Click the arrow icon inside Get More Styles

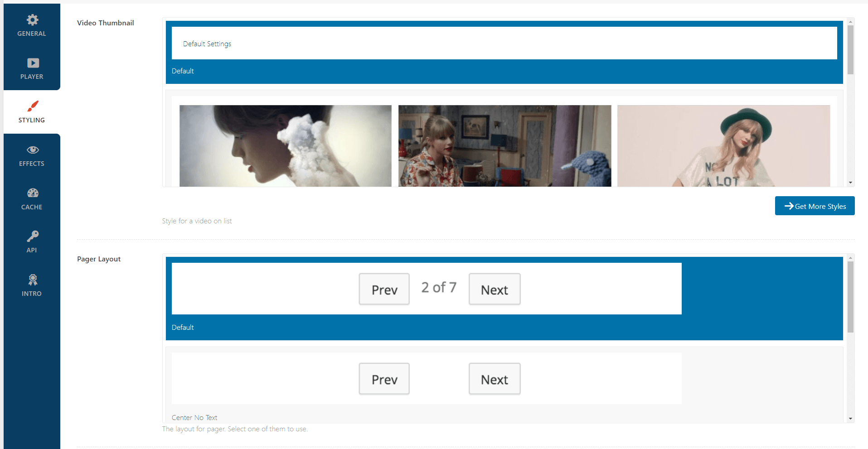(789, 206)
